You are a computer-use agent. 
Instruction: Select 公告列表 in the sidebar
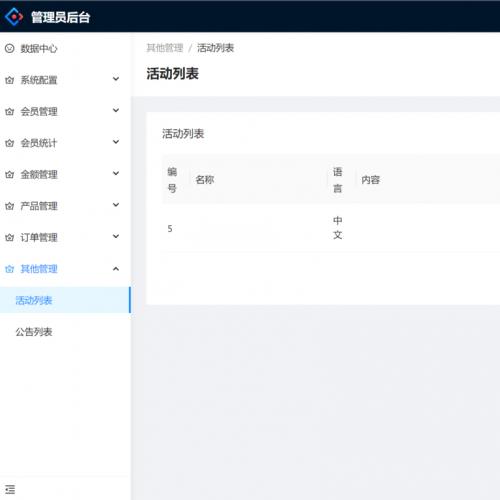point(65,332)
